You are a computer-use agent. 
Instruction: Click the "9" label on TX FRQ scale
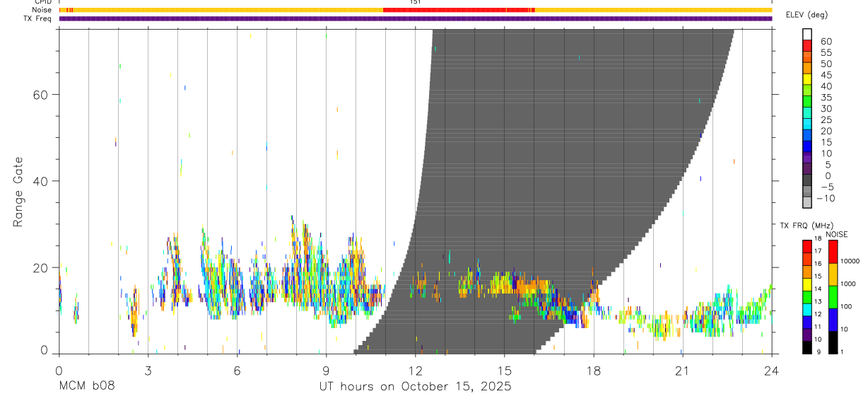click(x=818, y=351)
